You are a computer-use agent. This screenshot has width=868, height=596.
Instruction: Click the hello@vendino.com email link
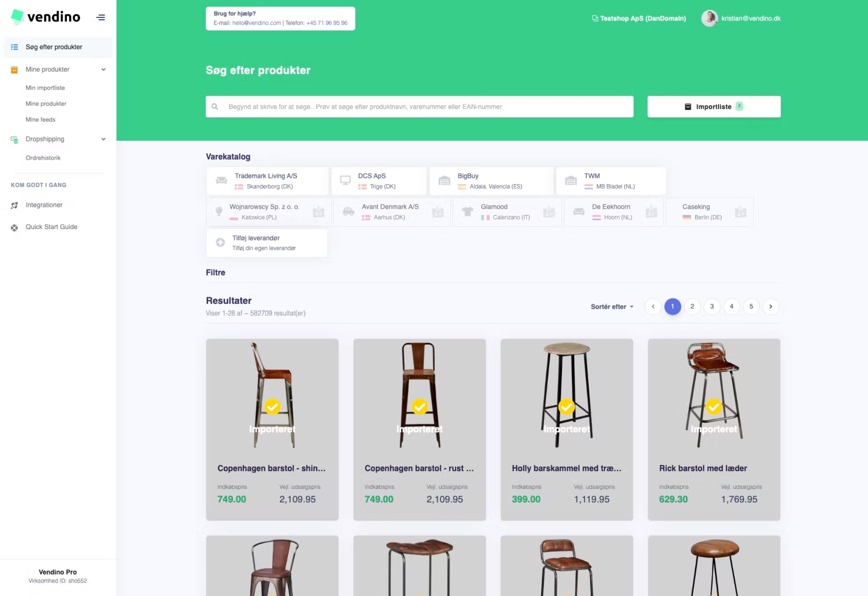(256, 23)
